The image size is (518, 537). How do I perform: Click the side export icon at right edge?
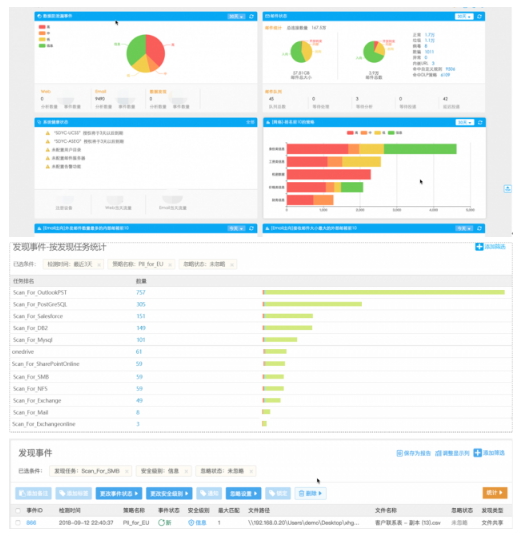click(507, 188)
